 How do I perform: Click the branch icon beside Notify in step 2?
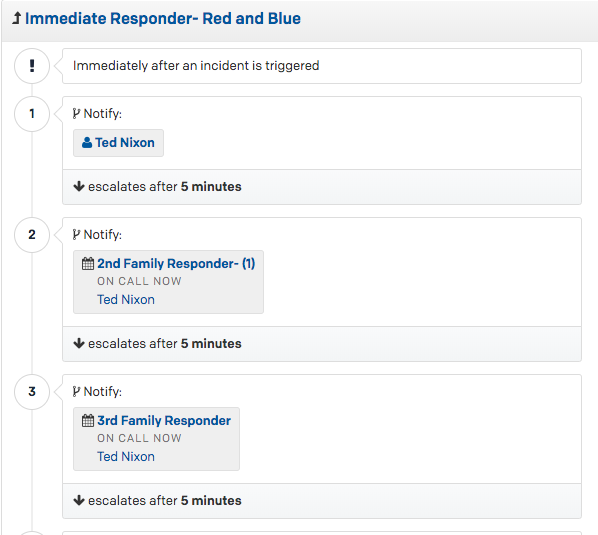[76, 235]
